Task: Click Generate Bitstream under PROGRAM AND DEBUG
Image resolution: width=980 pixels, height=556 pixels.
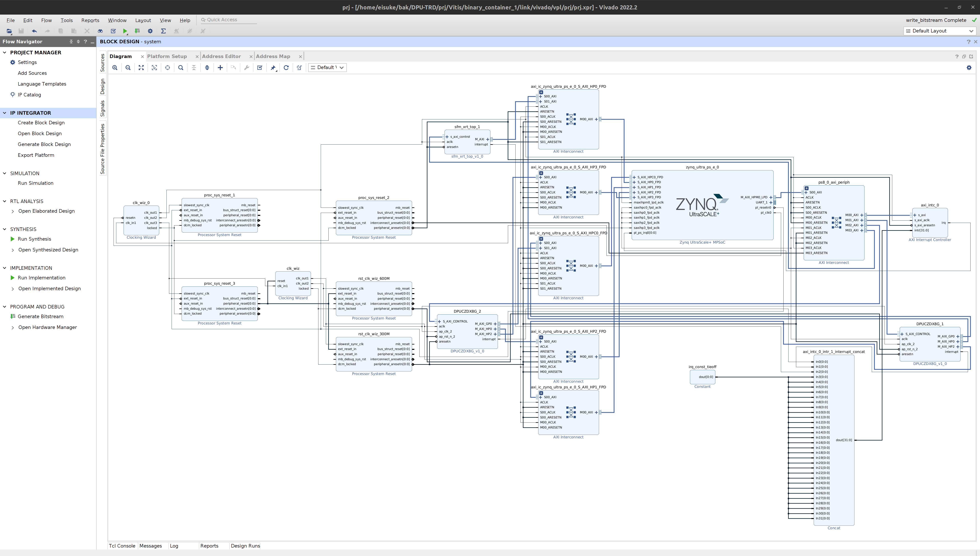Action: [40, 316]
